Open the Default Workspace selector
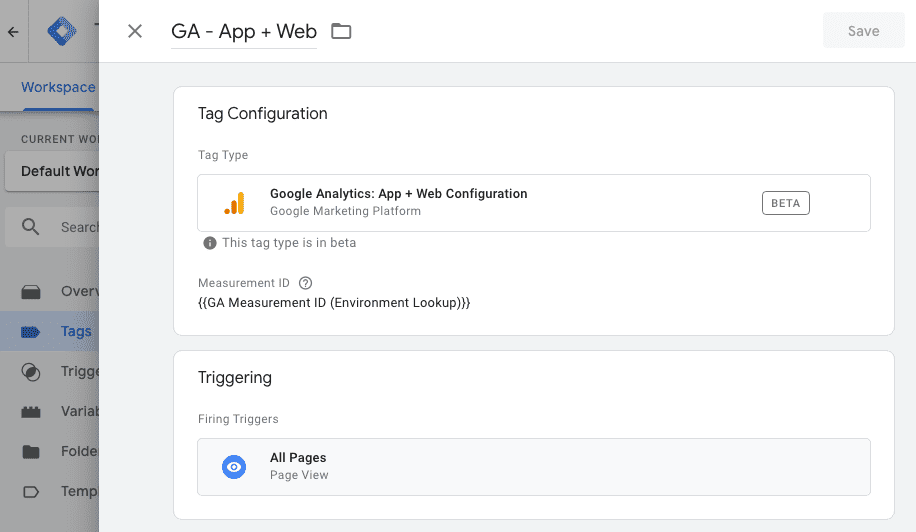 pos(52,171)
